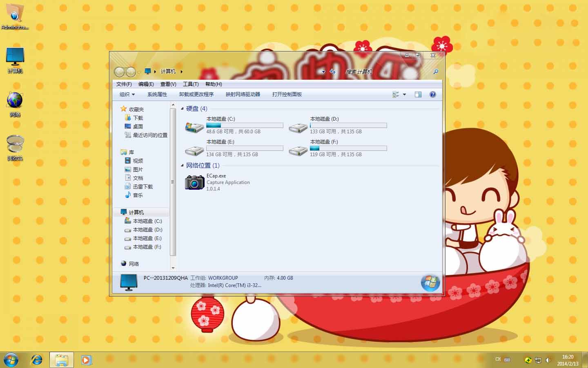This screenshot has width=588, height=368.
Task: Open the Administrator folder on the desktop
Action: [x=15, y=16]
